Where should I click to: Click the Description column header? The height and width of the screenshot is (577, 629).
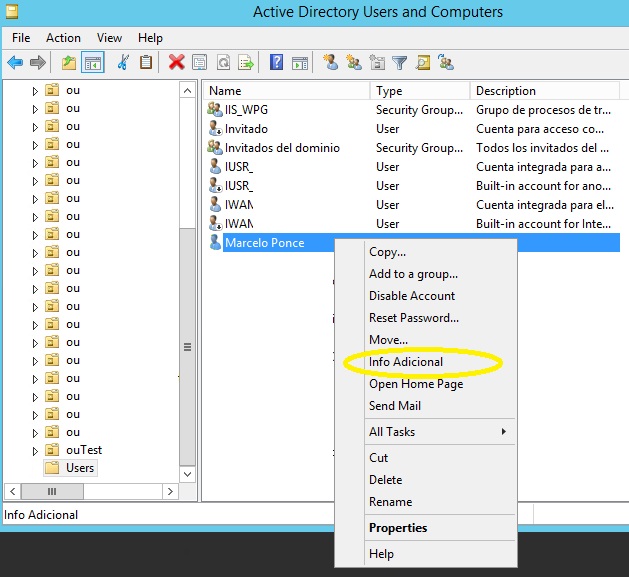[540, 91]
